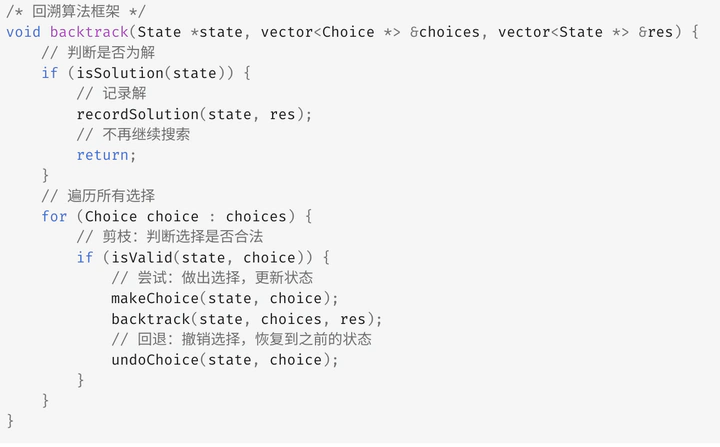Viewport: 720px width, 447px height.
Task: Click the recordSolution call line
Action: [x=194, y=114]
